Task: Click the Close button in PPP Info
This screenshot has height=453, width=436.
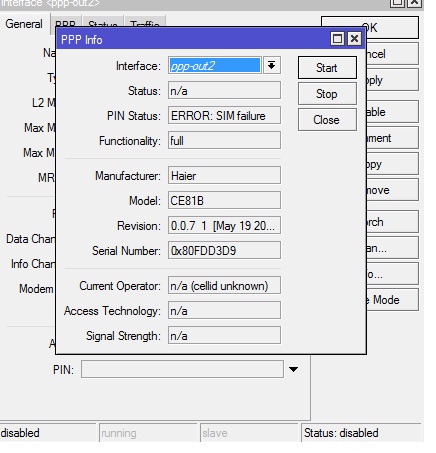Action: [x=327, y=120]
